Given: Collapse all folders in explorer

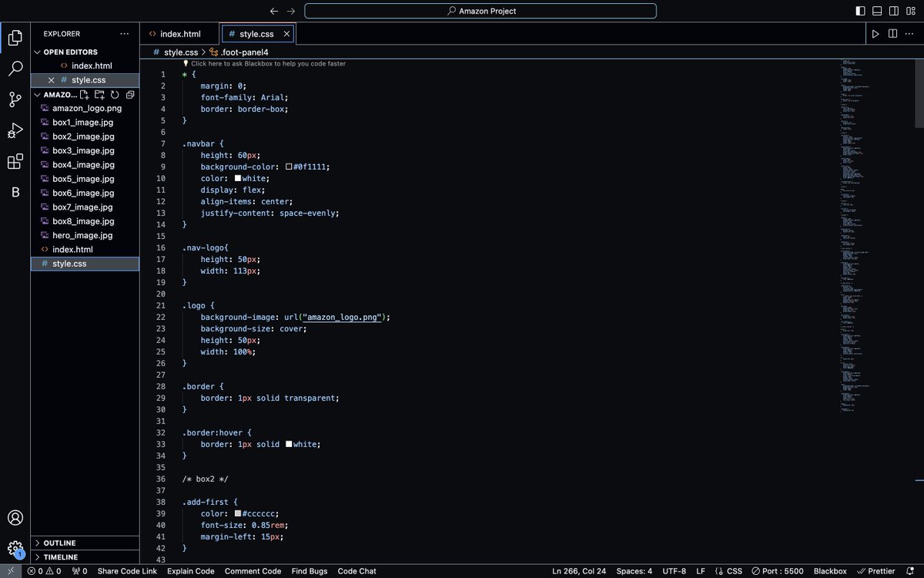Looking at the screenshot, I should [x=130, y=95].
